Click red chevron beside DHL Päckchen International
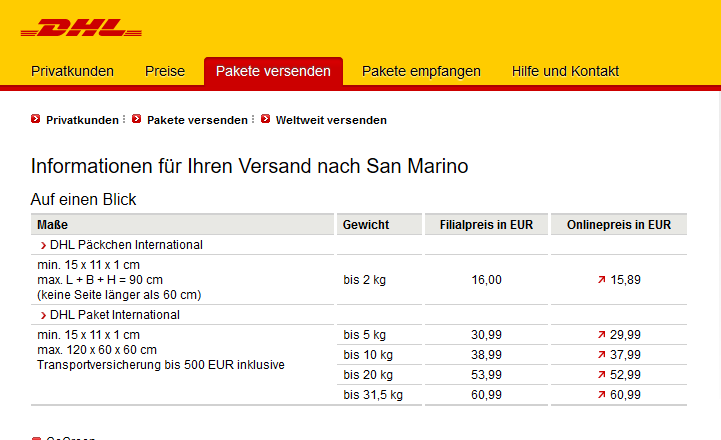The image size is (721, 440). (43, 246)
